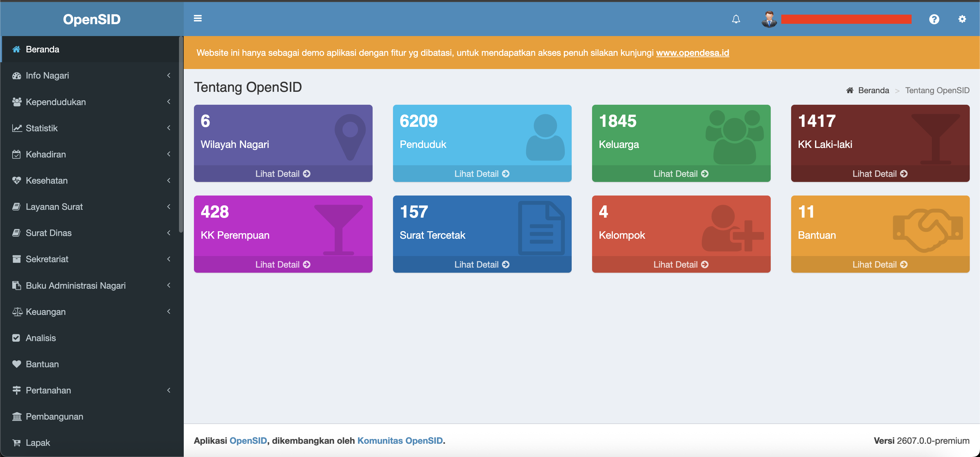Viewport: 980px width, 457px height.
Task: Click the OpenSID footer application link
Action: pyautogui.click(x=248, y=441)
